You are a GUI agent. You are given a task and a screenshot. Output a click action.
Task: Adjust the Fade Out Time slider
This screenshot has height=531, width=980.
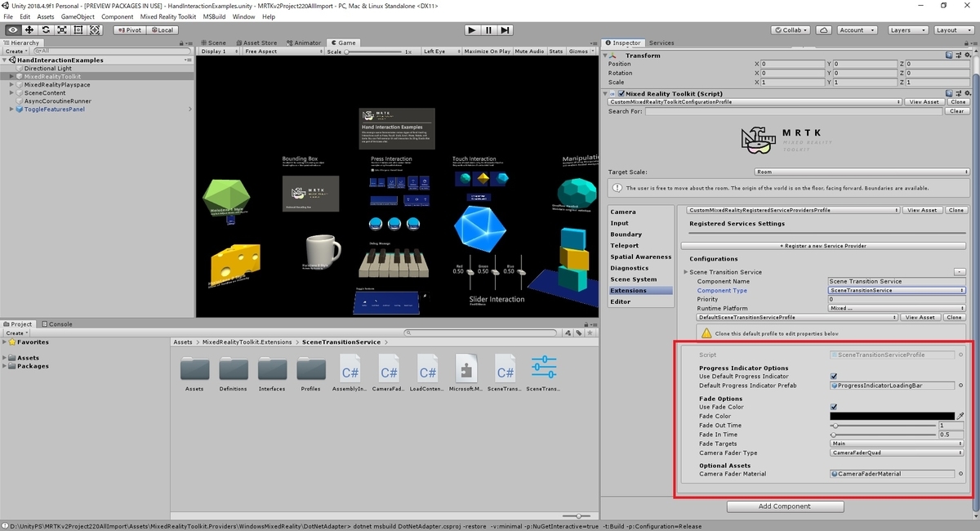pyautogui.click(x=883, y=426)
